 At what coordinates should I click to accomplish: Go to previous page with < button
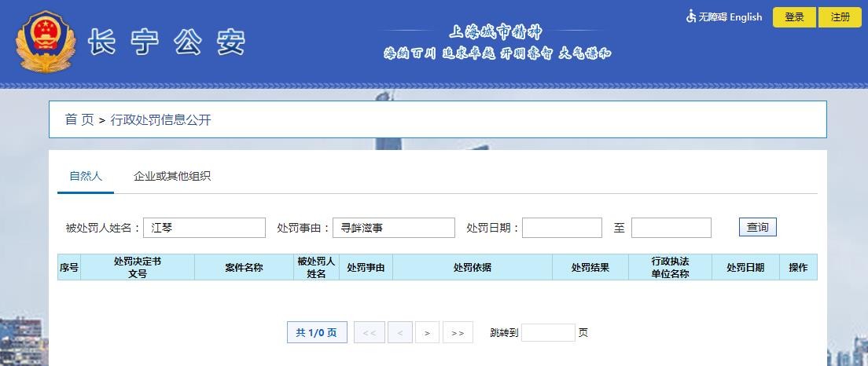(x=399, y=333)
